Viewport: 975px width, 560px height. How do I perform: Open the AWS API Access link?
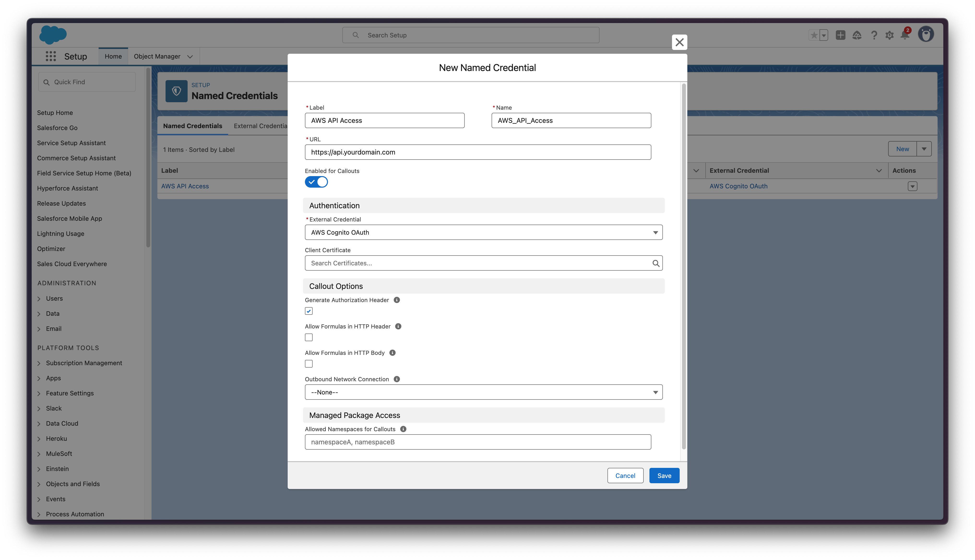pos(185,186)
